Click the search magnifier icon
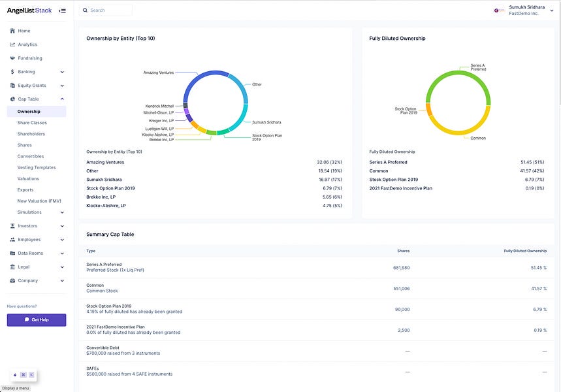The width and height of the screenshot is (561, 392). pos(85,10)
